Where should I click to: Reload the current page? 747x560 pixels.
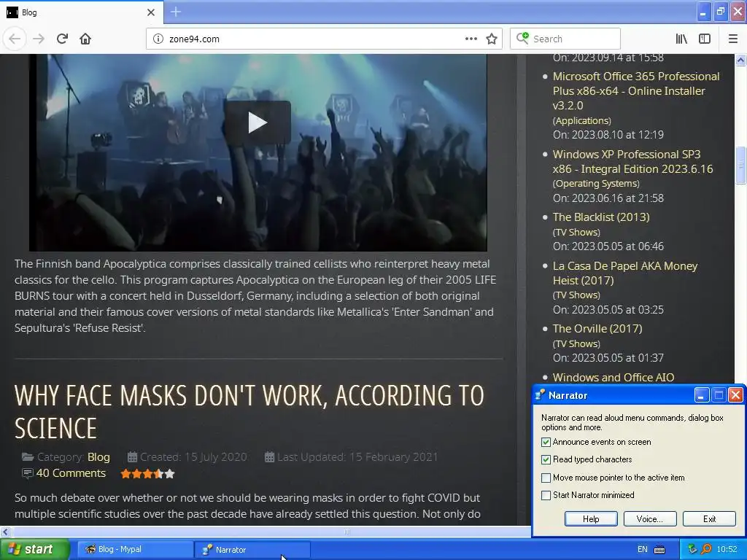point(63,39)
